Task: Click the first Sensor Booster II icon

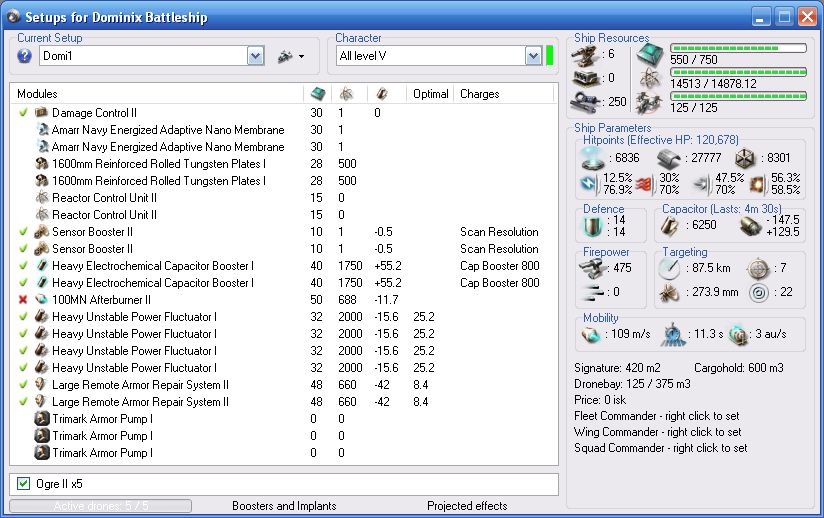Action: (42, 232)
